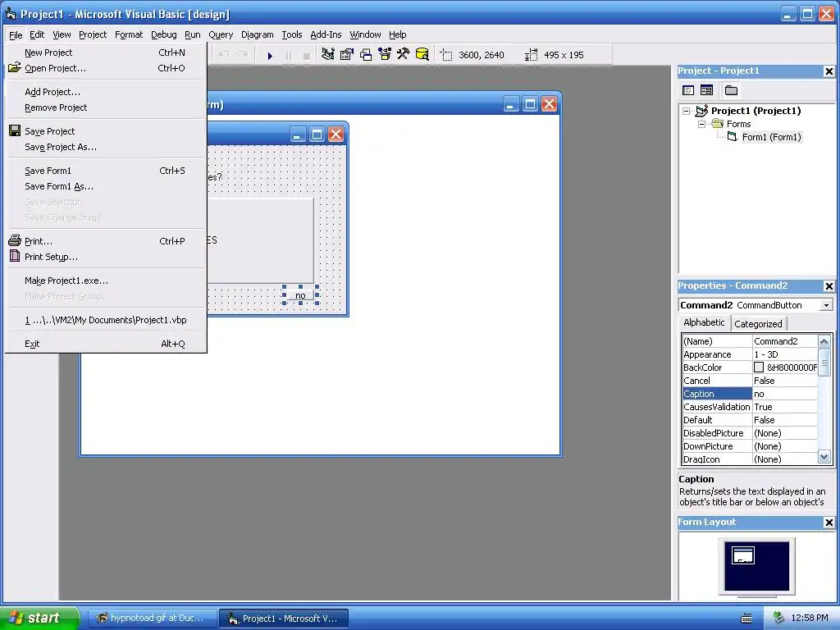Click the Save Project floppy disk icon
Viewport: 840px width, 630px height.
pyautogui.click(x=15, y=130)
